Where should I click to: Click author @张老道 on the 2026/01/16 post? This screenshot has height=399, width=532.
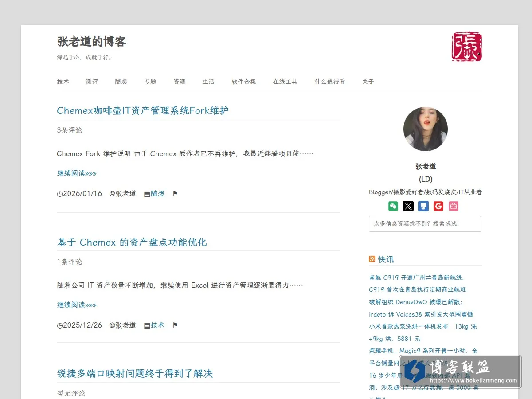point(123,193)
